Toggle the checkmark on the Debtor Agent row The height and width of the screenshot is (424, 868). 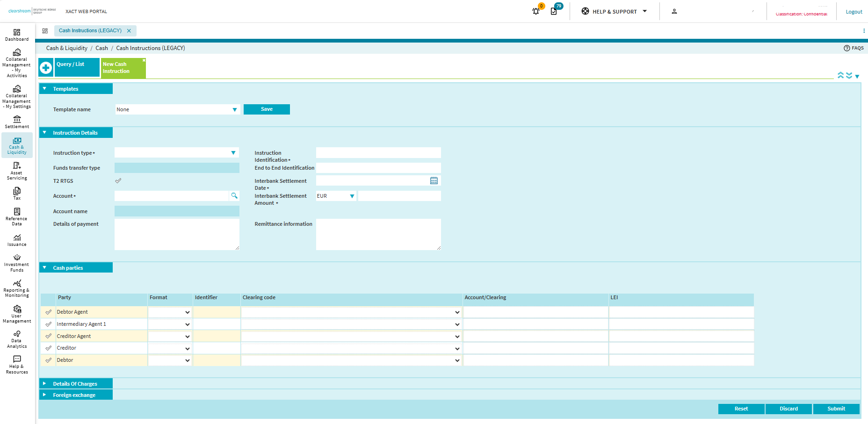(48, 312)
